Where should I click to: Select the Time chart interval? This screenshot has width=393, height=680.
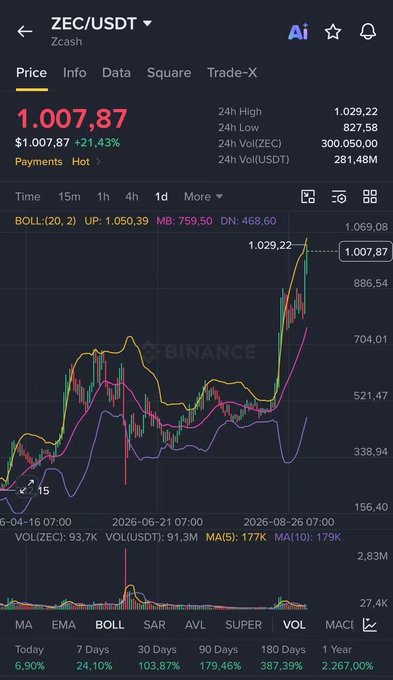[28, 196]
